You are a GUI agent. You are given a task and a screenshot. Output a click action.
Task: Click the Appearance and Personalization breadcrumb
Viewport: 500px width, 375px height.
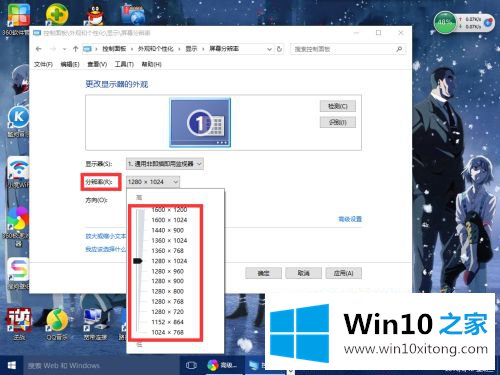point(156,49)
